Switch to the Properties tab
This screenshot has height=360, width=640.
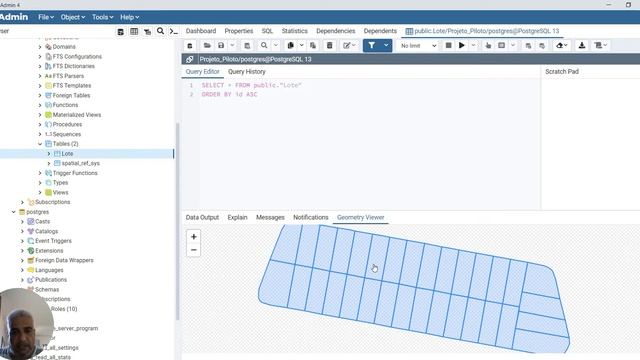pyautogui.click(x=239, y=31)
